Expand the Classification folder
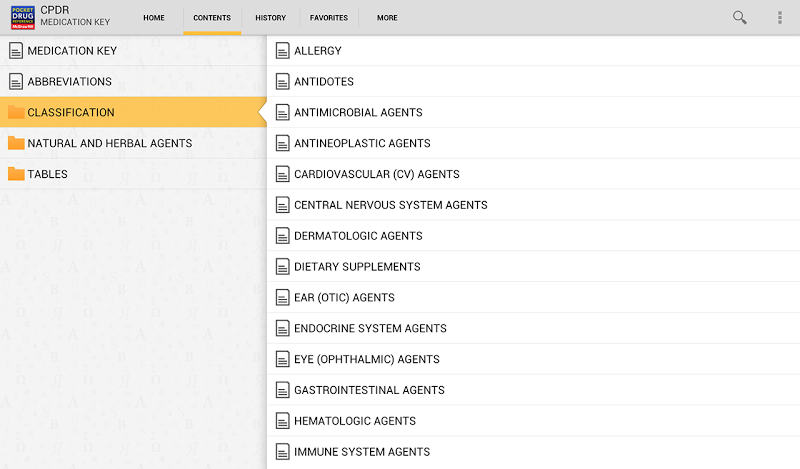The width and height of the screenshot is (800, 469). tap(71, 112)
